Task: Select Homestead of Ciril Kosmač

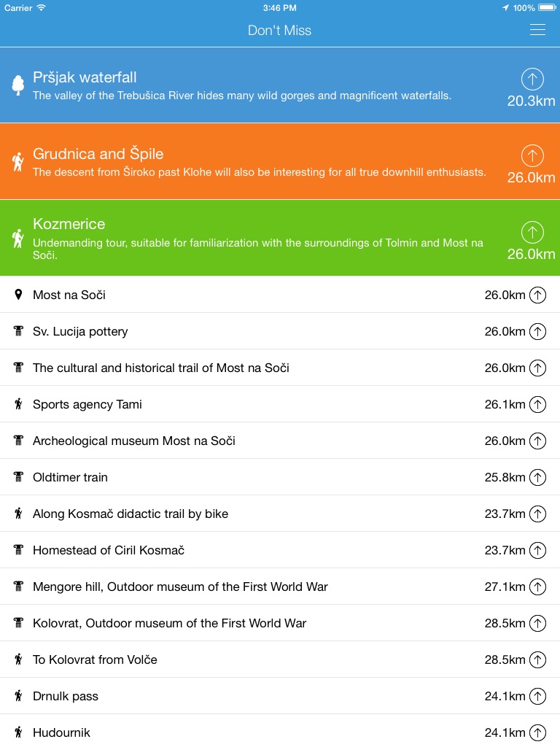Action: tap(109, 550)
